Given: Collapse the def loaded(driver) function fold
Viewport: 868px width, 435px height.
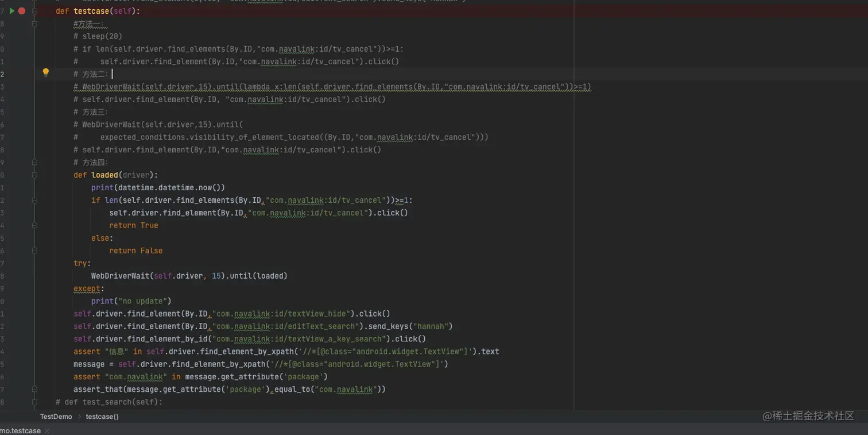Looking at the screenshot, I should pyautogui.click(x=34, y=175).
